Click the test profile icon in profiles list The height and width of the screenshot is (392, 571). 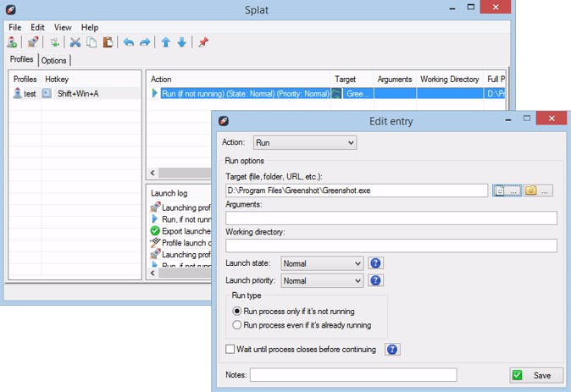click(x=18, y=93)
